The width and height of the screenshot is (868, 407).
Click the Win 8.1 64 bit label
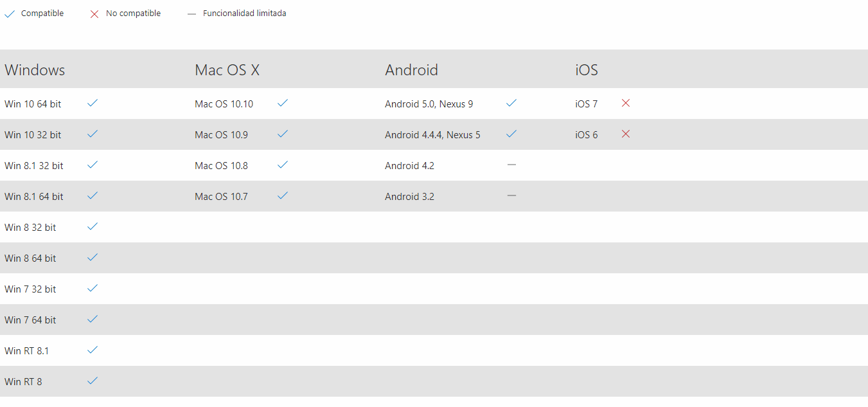click(x=34, y=197)
